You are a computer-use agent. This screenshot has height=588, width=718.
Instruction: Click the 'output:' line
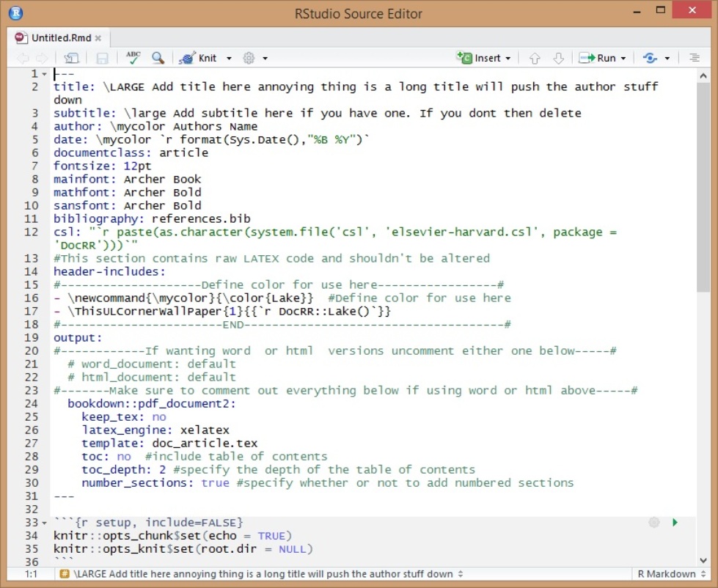(x=78, y=338)
